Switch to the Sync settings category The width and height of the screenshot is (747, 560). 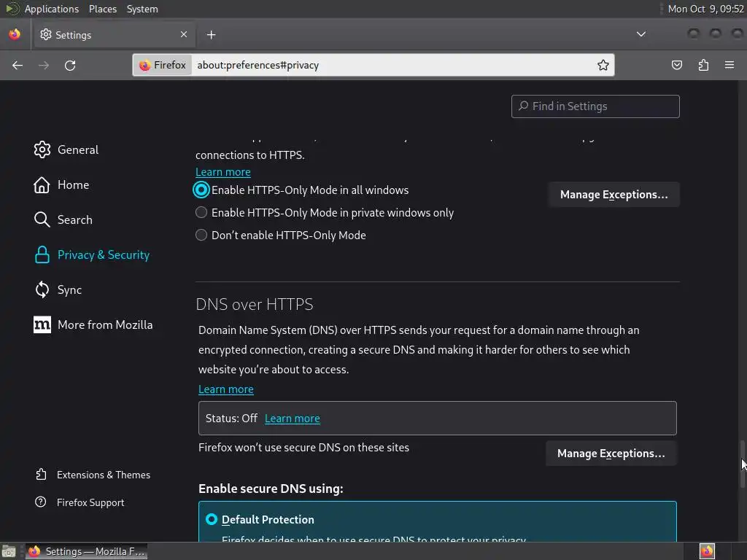69,289
